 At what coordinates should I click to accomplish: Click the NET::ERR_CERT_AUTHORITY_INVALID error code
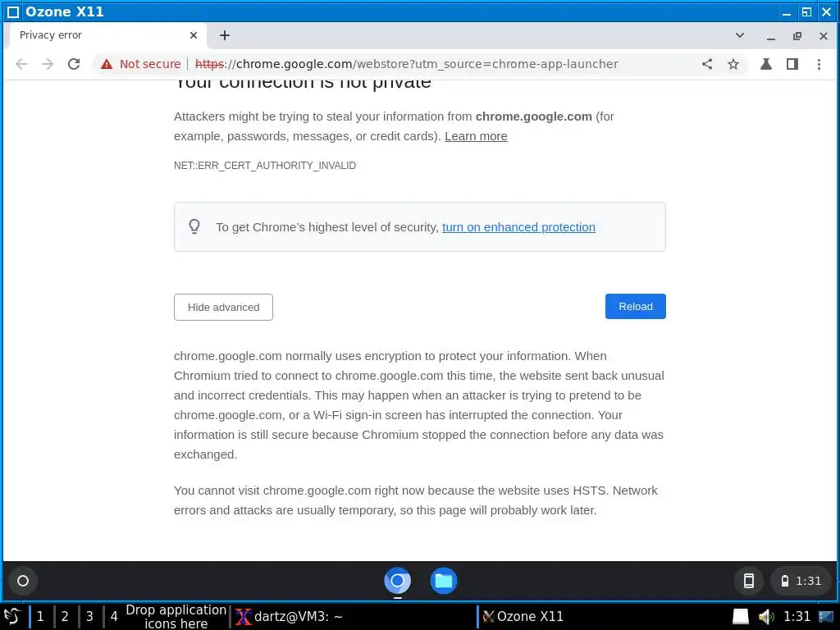tap(265, 166)
